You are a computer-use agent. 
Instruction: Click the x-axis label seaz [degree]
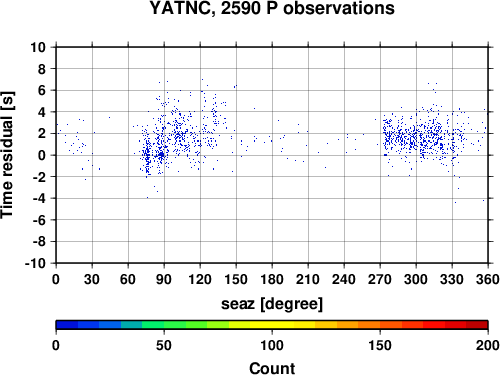(x=272, y=304)
